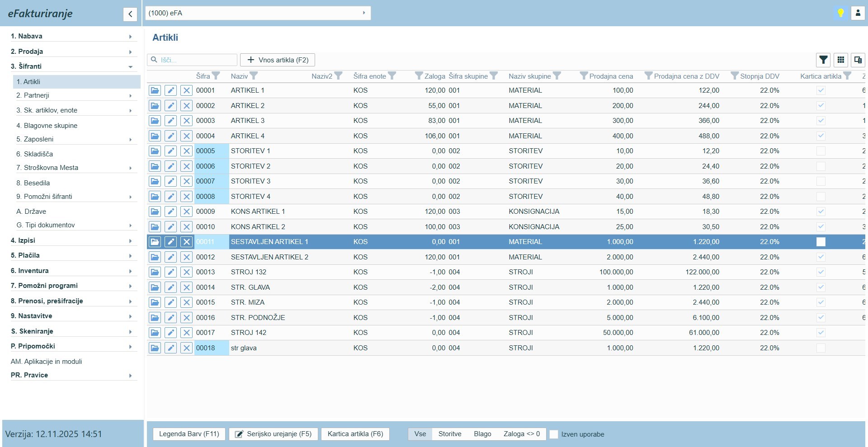Enable the Izven uporabe checkbox
The image size is (868, 447).
click(554, 434)
